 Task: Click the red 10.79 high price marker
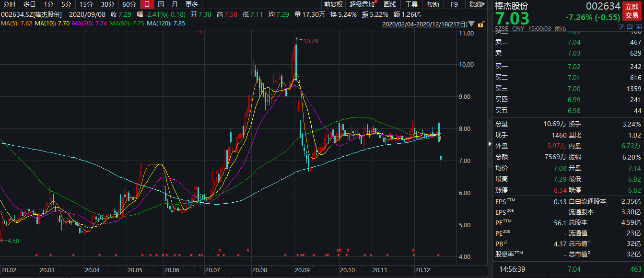[x=310, y=41]
